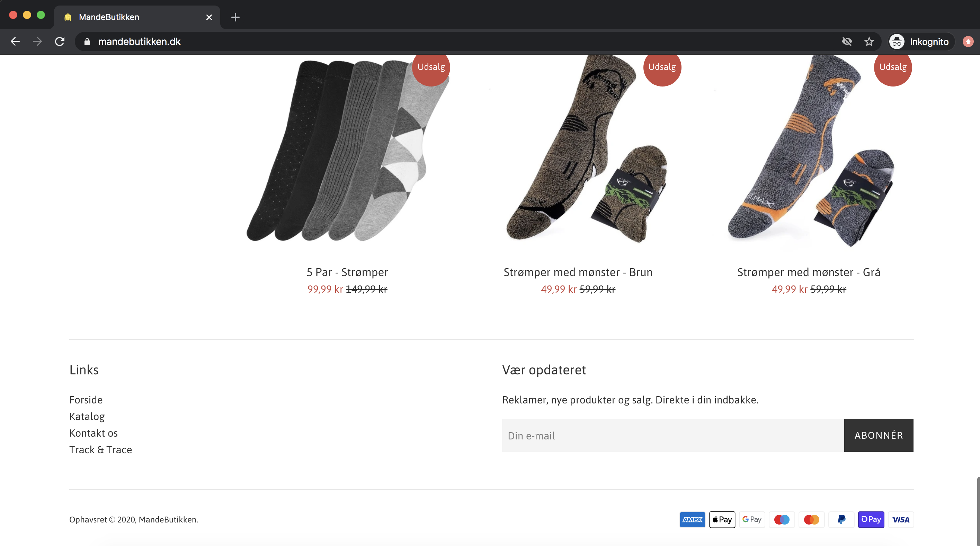The height and width of the screenshot is (546, 980).
Task: Open the Track & Trace link
Action: coord(100,449)
